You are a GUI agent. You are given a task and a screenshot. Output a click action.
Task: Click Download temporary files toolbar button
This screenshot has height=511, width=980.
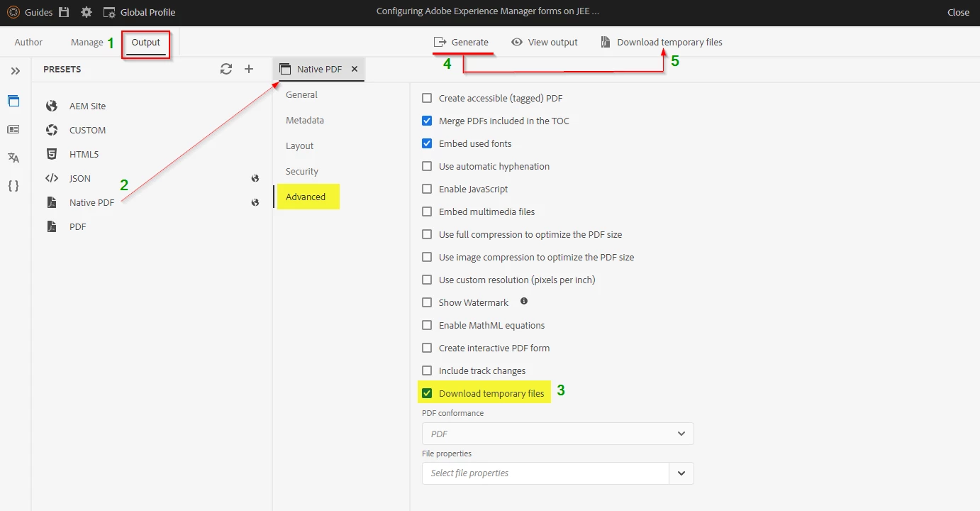(662, 42)
